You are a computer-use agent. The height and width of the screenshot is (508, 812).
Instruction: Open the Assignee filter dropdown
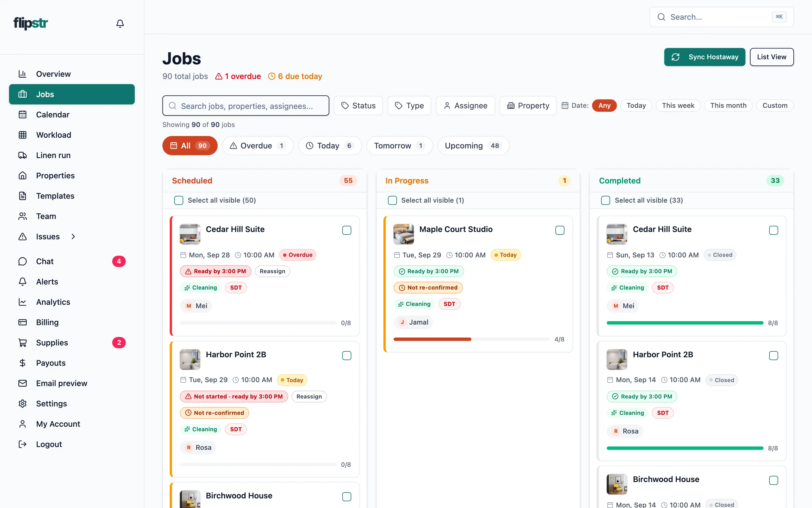point(465,106)
